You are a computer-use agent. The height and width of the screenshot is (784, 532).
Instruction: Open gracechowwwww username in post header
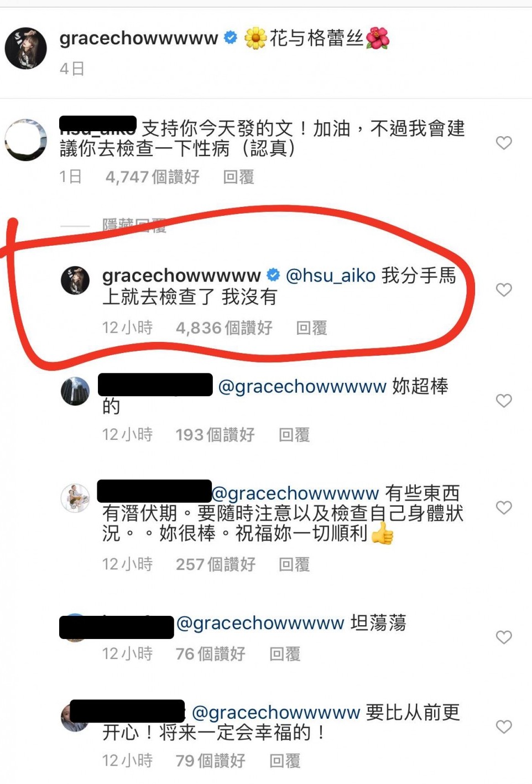(139, 38)
